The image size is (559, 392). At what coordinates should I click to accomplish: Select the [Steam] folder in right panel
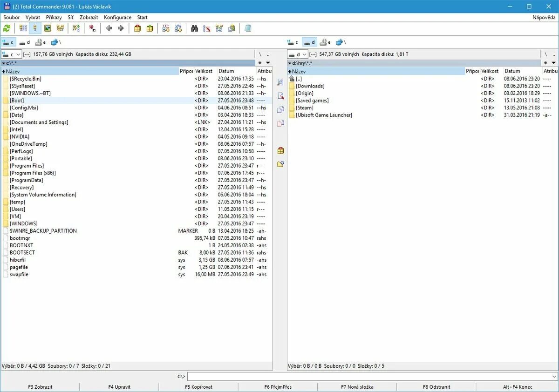pos(305,108)
